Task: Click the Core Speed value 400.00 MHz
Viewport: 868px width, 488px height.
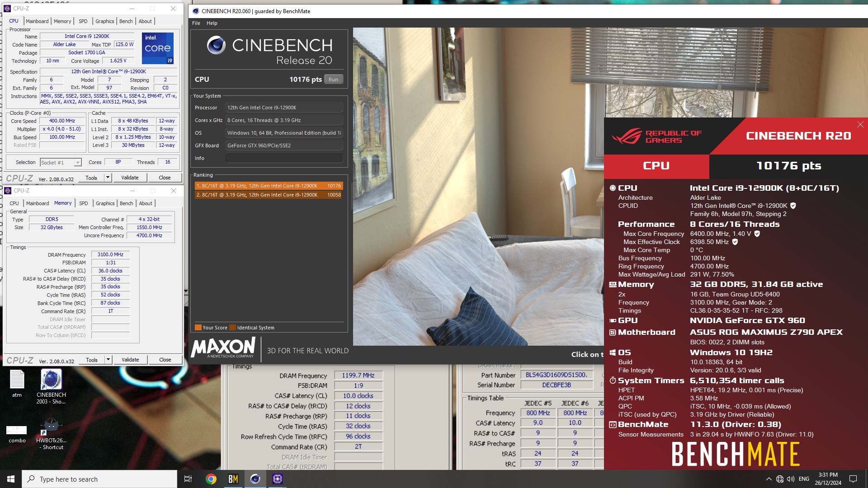Action: click(x=62, y=121)
